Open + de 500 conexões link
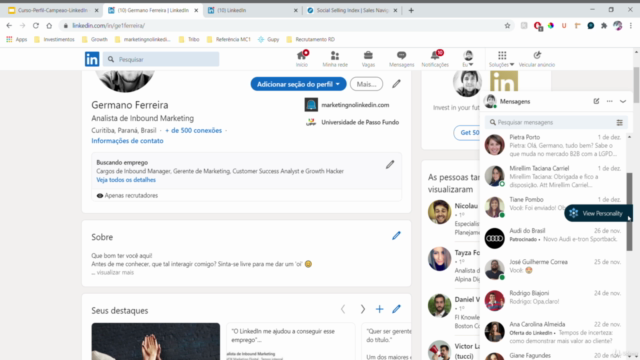This screenshot has height=360, width=640. (x=193, y=131)
